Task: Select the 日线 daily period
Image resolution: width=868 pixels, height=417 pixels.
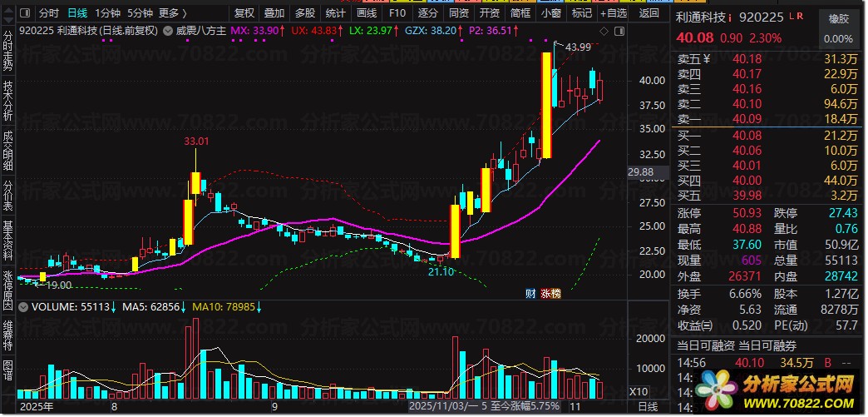Action: 77,12
